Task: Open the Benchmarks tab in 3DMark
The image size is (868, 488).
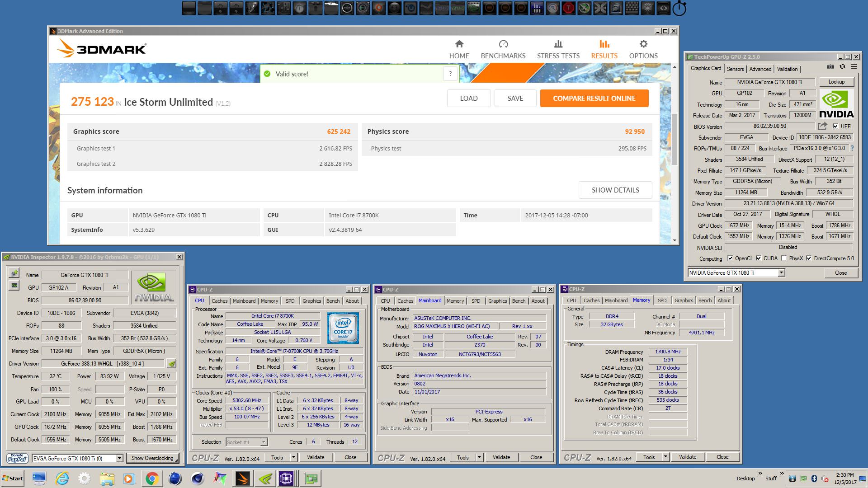Action: 503,49
